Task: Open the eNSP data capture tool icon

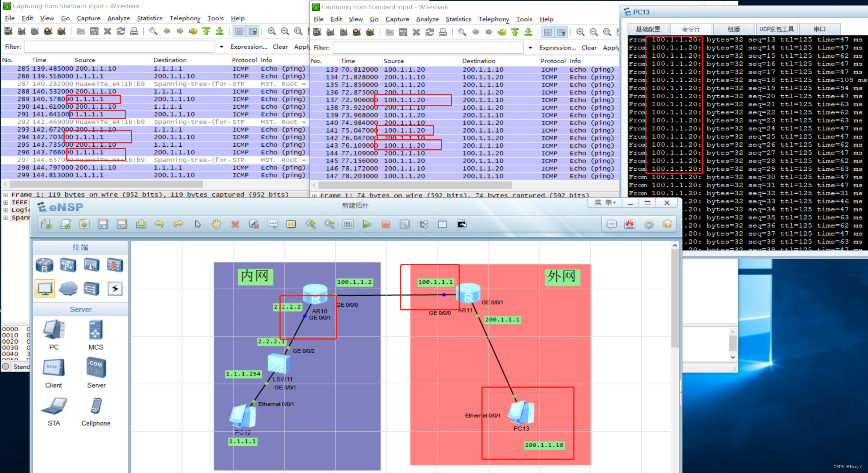Action: coord(405,224)
